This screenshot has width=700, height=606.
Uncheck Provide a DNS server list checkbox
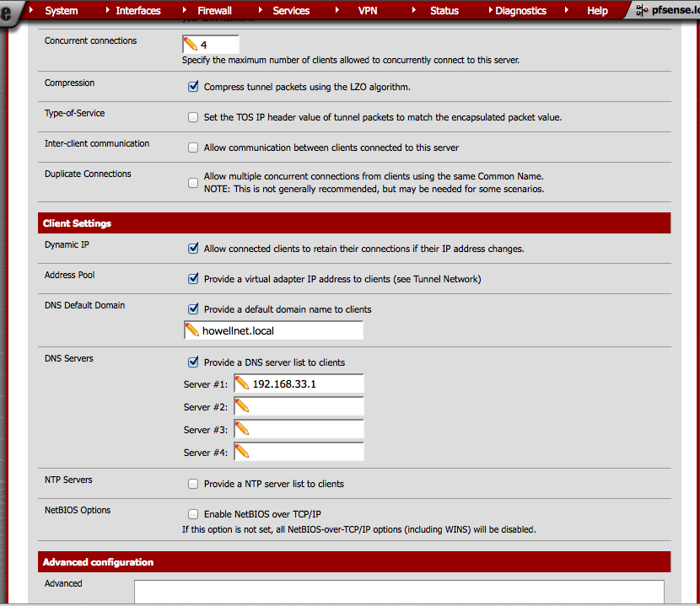193,362
